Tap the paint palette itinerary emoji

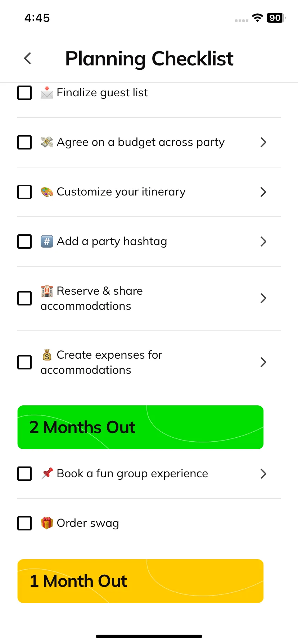coord(47,192)
